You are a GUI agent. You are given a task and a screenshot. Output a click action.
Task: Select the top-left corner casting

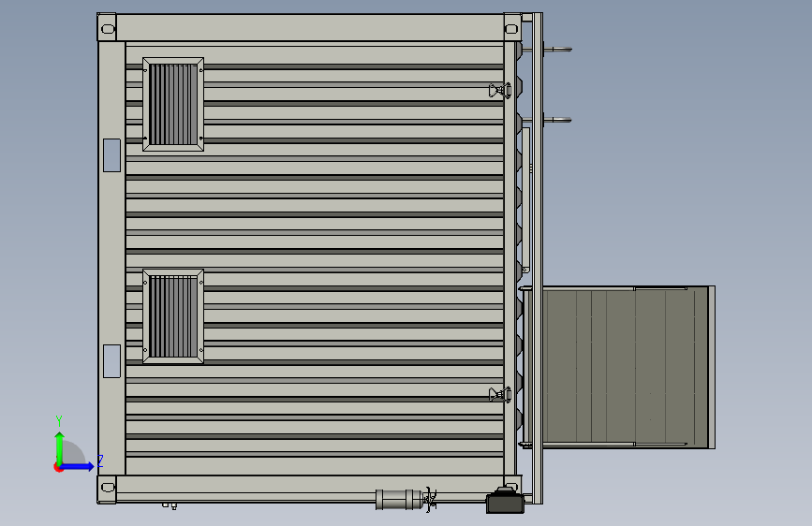[107, 28]
